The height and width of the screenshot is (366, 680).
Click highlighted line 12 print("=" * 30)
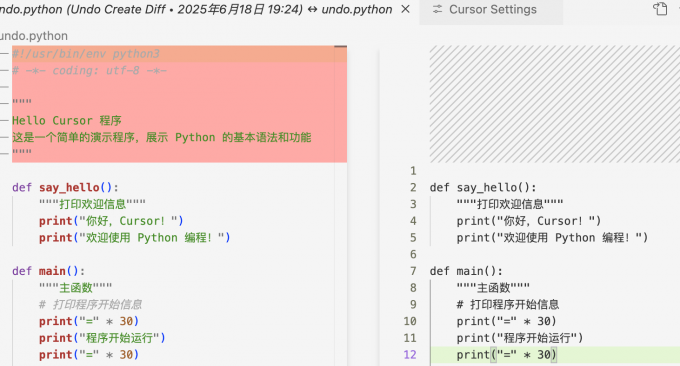(x=506, y=355)
